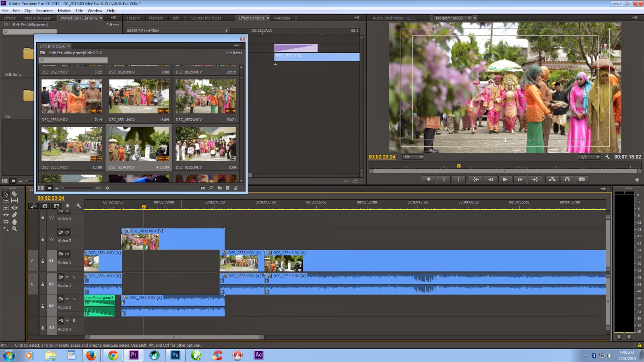Go to Out point in Program monitor
Image resolution: width=644 pixels, height=362 pixels.
535,179
